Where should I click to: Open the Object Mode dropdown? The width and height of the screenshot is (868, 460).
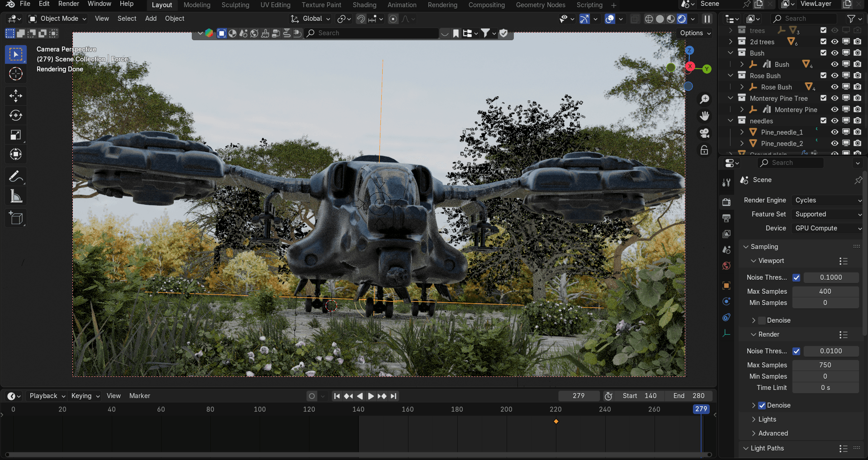click(x=57, y=19)
